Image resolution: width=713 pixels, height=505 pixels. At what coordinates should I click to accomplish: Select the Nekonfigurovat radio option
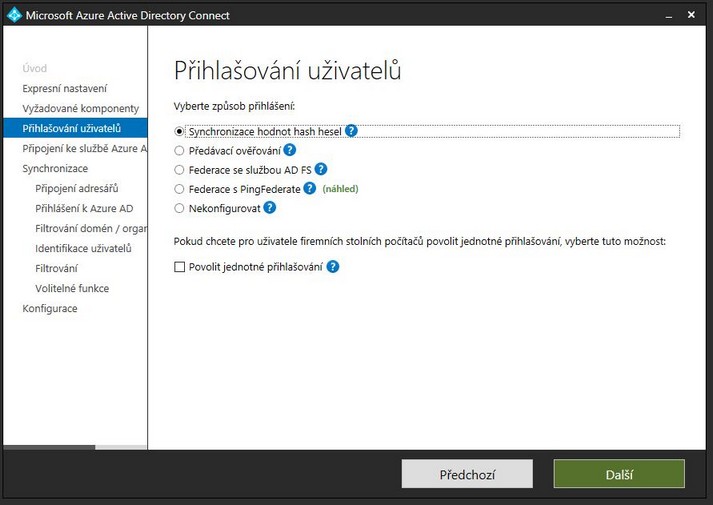coord(179,208)
